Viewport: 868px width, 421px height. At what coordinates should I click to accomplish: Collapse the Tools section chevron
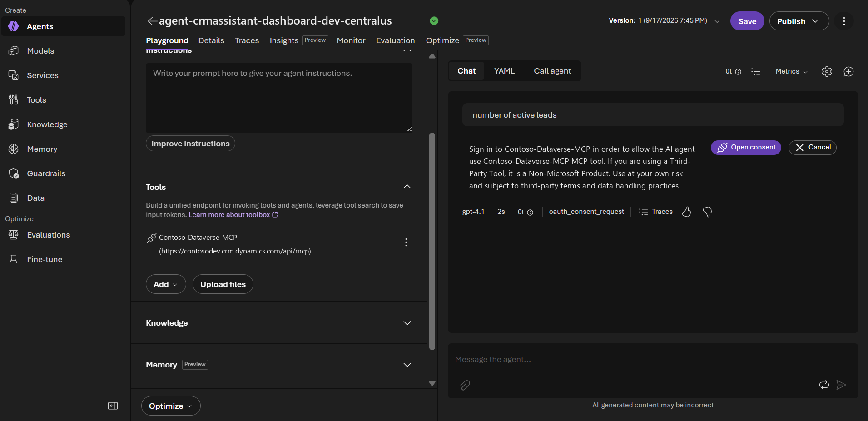tap(407, 187)
